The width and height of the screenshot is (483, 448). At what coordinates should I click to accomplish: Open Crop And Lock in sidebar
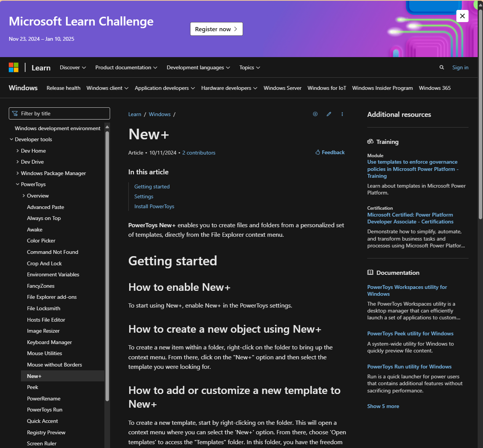tap(44, 263)
